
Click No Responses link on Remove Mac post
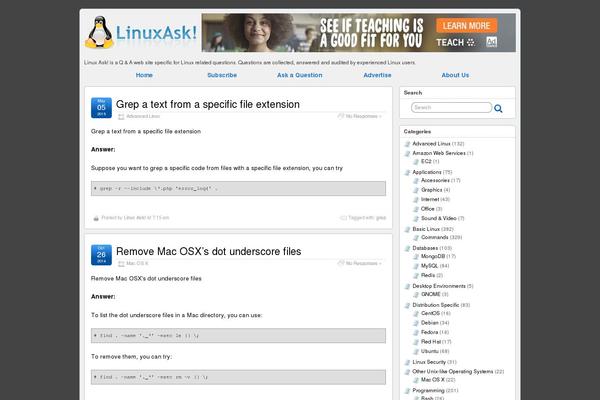(x=363, y=263)
